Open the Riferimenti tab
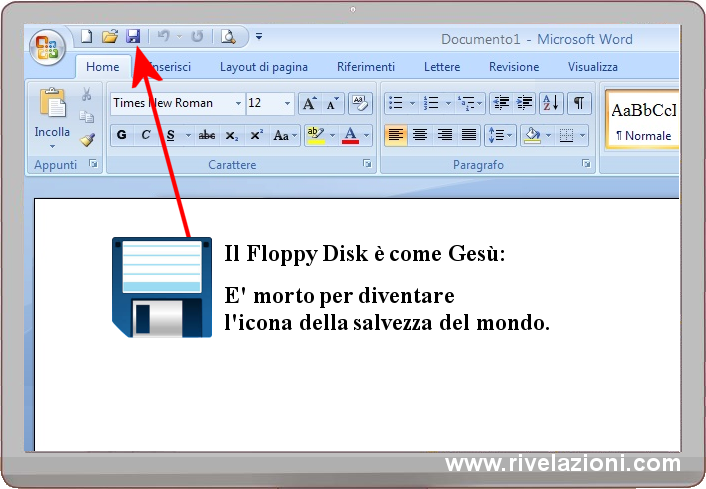The height and width of the screenshot is (489, 706). [365, 67]
